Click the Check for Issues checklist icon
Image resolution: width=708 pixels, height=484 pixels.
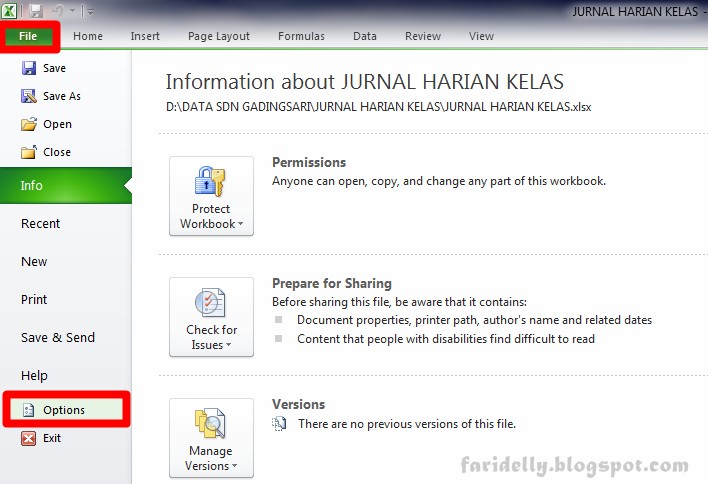[x=210, y=302]
